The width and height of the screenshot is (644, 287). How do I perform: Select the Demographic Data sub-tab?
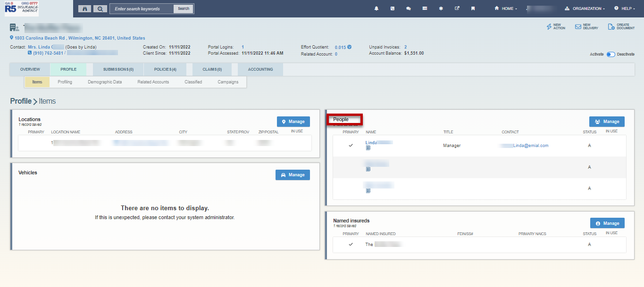coord(105,82)
